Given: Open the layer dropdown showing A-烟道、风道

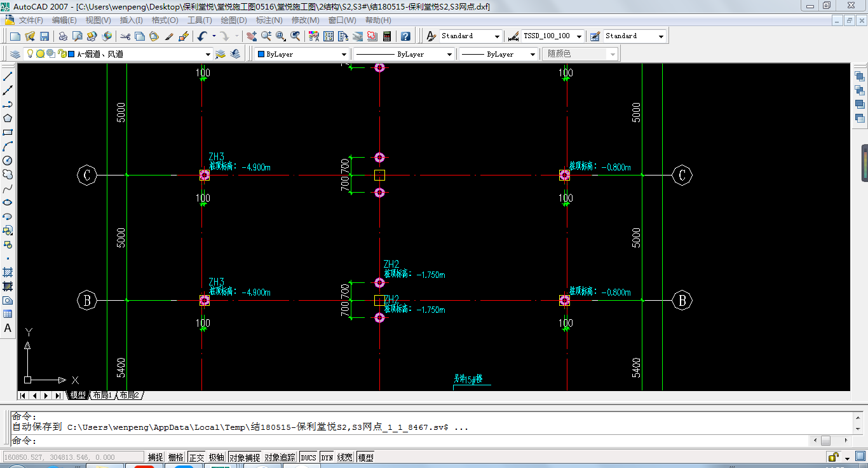Looking at the screenshot, I should (x=118, y=54).
